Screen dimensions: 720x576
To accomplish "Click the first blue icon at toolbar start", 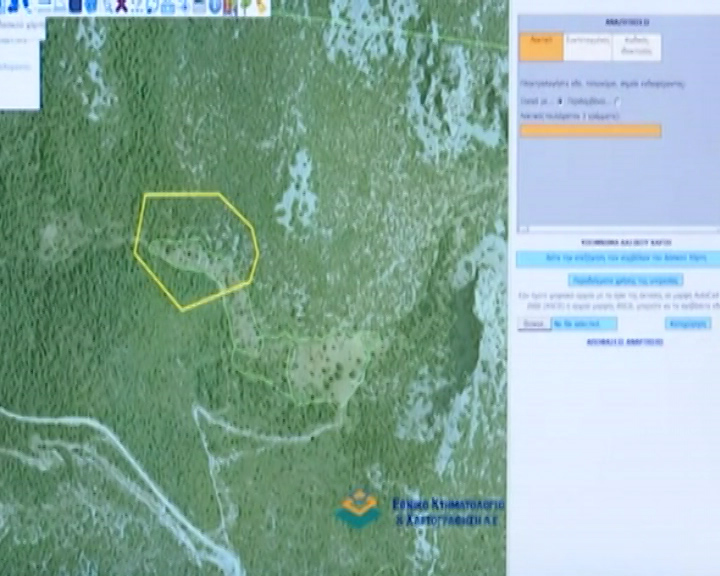I will [x=8, y=6].
